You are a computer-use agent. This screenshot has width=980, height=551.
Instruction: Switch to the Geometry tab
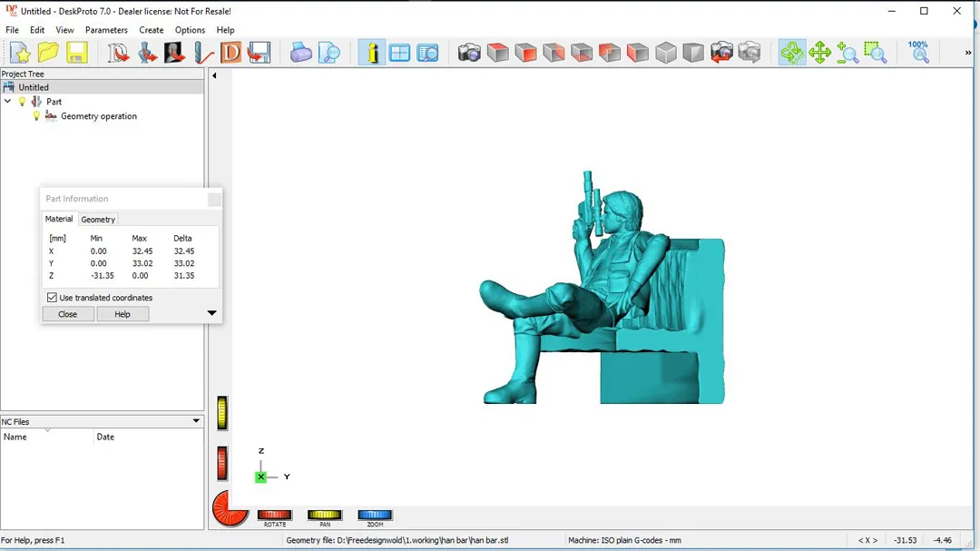point(98,220)
